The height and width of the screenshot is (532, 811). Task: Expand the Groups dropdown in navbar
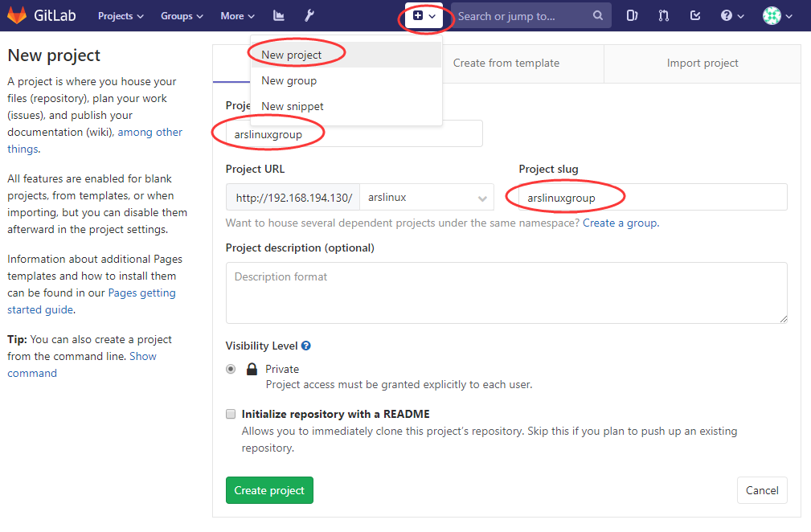pos(182,16)
